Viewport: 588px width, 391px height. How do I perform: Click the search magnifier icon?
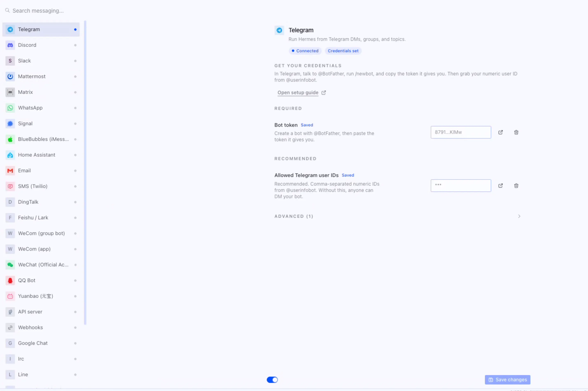7,10
